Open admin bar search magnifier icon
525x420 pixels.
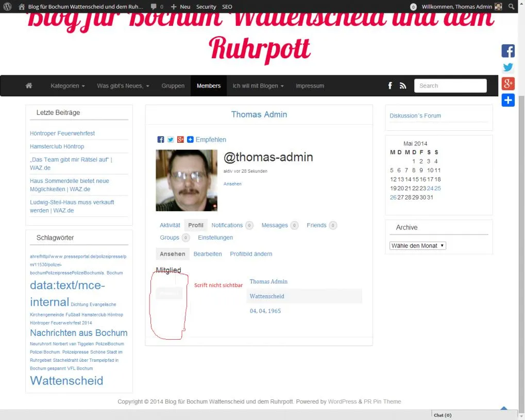click(x=511, y=6)
